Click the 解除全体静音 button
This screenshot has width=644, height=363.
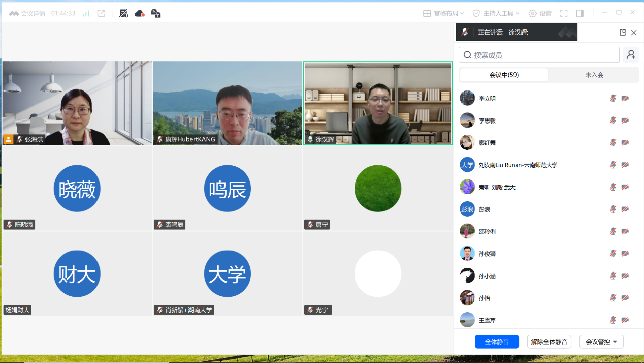tap(549, 342)
